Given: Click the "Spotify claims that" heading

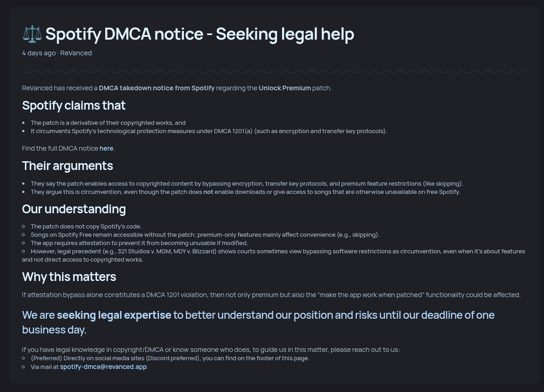Looking at the screenshot, I should tap(74, 105).
